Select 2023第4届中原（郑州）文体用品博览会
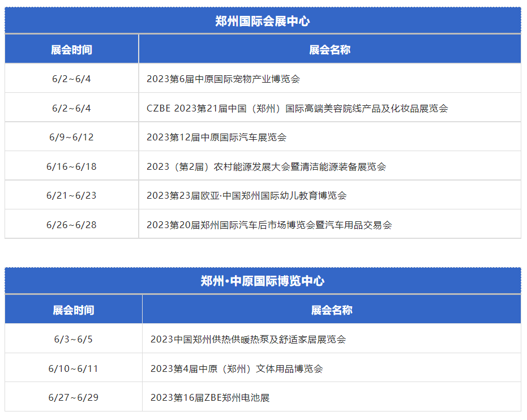The height and width of the screenshot is (420, 527). 237,368
